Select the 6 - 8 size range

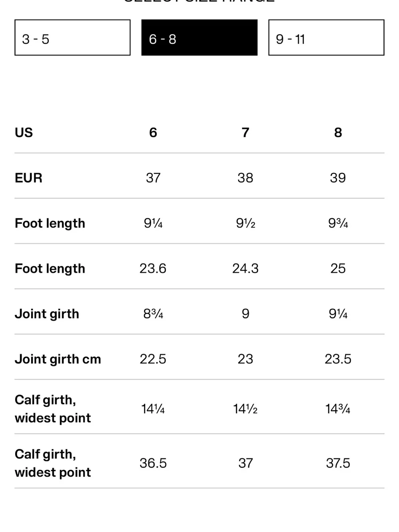tap(199, 38)
